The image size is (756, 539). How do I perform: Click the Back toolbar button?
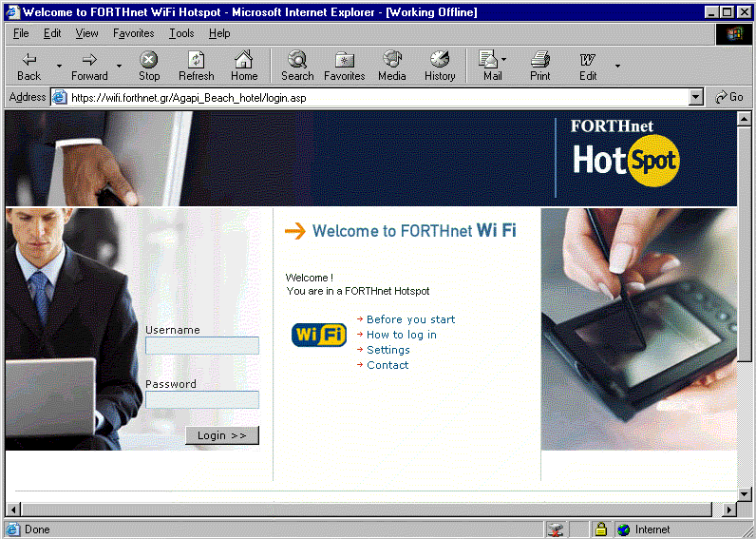pyautogui.click(x=28, y=67)
